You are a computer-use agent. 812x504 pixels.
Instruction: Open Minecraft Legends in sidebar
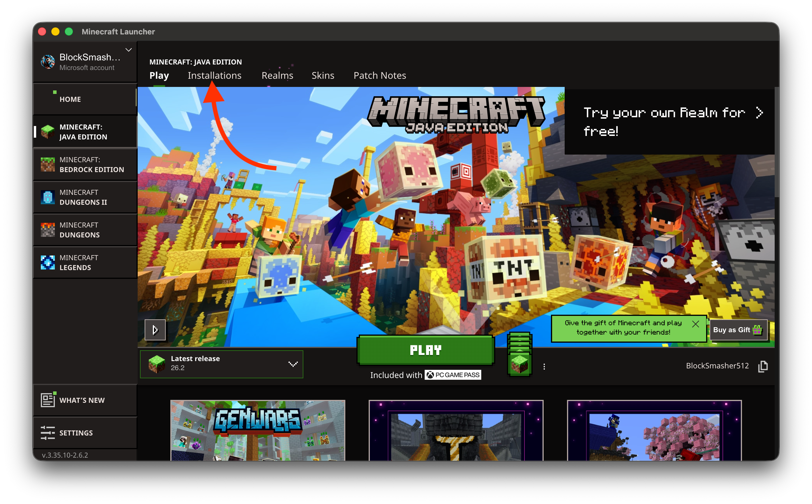(85, 262)
